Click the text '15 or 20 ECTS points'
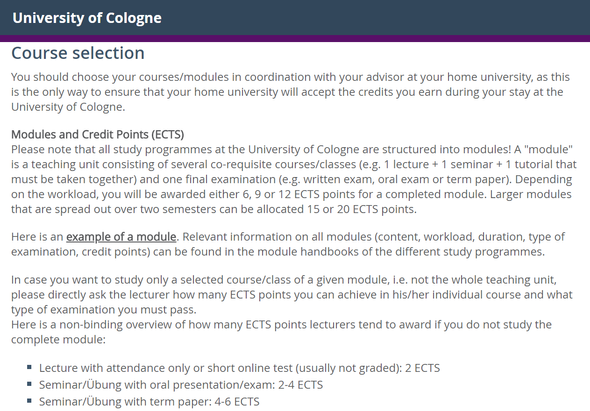The width and height of the screenshot is (590, 411). click(361, 209)
